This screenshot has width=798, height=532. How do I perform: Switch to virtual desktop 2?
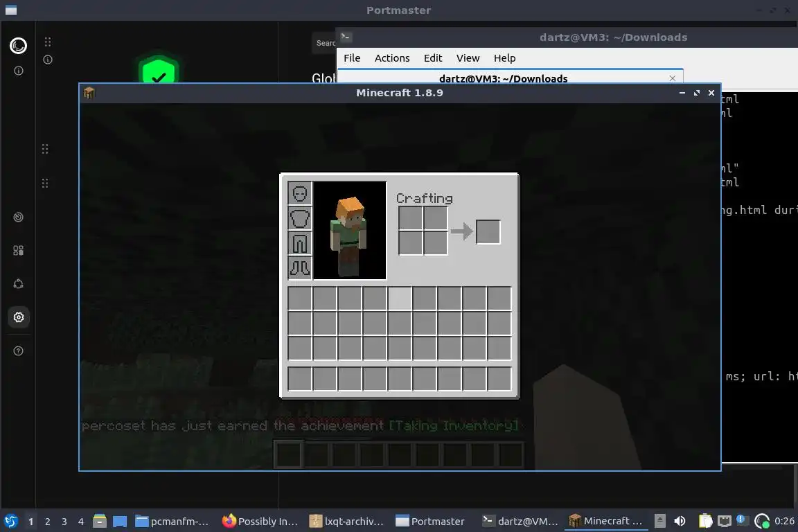[47, 522]
